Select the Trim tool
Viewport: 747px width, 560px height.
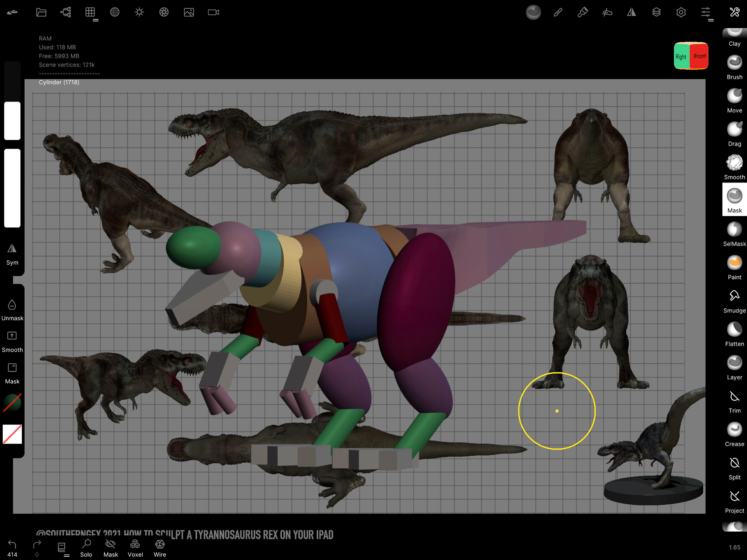tap(735, 401)
